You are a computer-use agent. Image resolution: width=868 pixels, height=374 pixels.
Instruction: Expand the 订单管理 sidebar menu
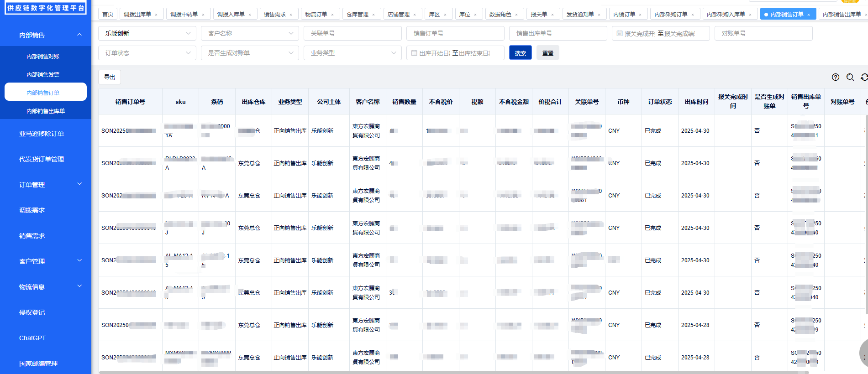(79, 184)
